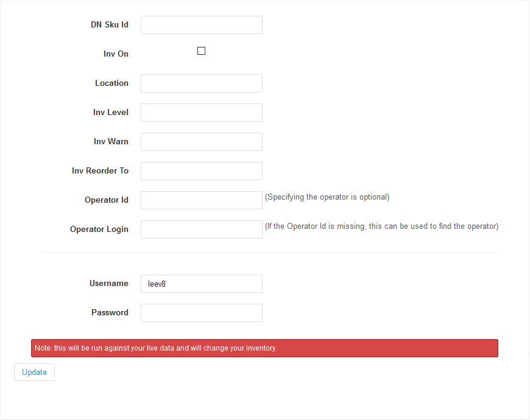Click the Inv On label text
This screenshot has height=420, width=530.
(x=116, y=54)
